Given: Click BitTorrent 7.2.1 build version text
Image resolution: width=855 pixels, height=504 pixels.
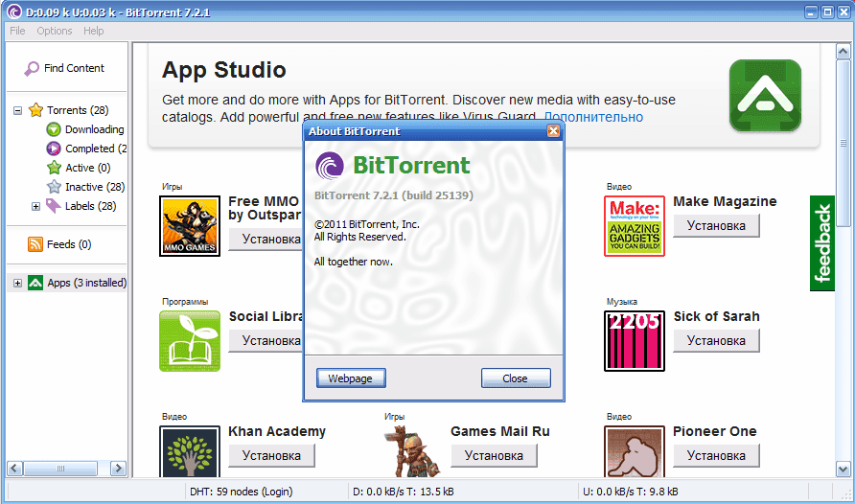Looking at the screenshot, I should click(394, 195).
